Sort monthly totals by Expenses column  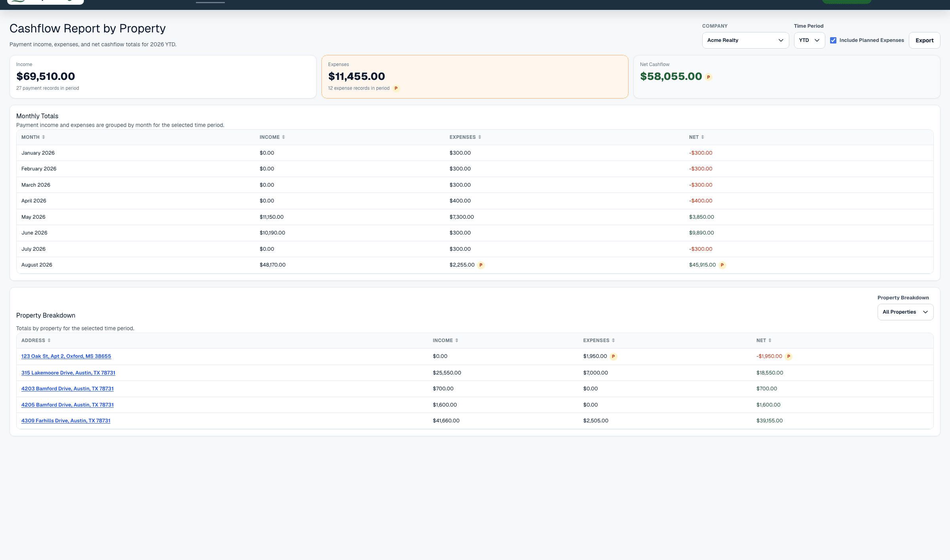(x=465, y=137)
